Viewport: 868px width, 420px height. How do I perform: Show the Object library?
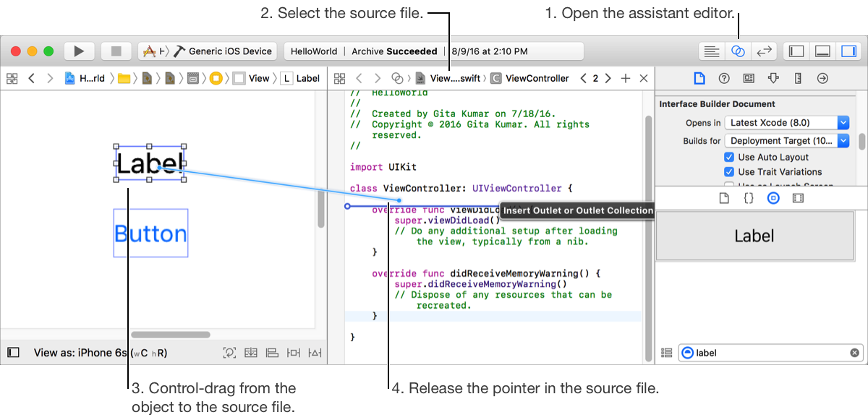773,198
